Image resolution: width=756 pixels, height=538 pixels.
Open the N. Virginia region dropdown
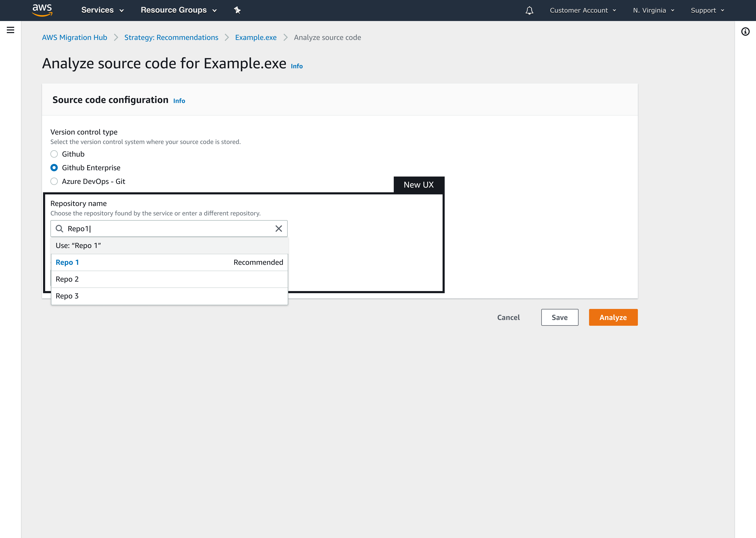tap(653, 10)
